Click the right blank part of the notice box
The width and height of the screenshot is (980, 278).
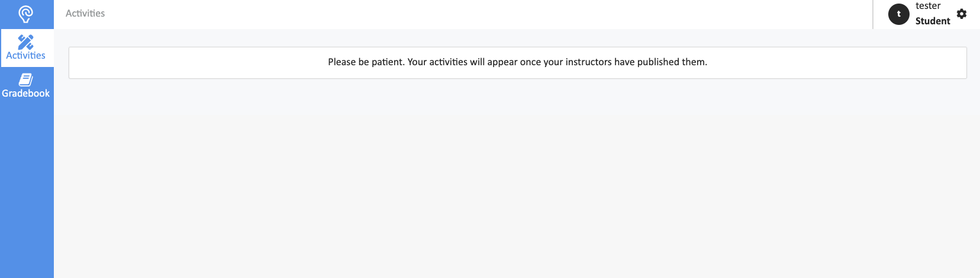click(837, 63)
